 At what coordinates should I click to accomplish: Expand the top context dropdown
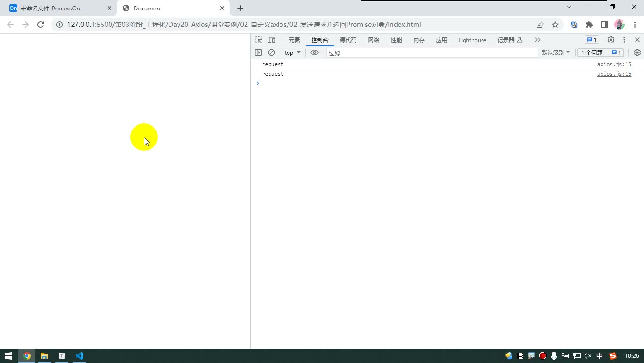(x=293, y=52)
